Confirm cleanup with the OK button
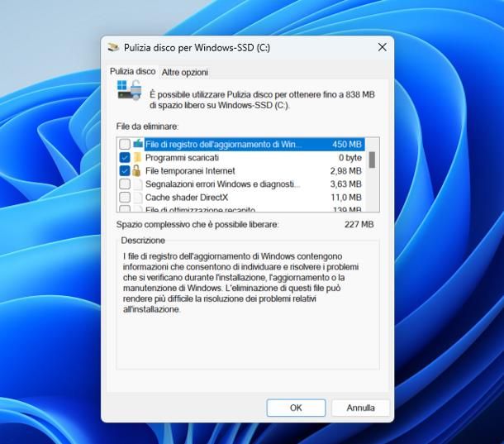The width and height of the screenshot is (504, 444). pos(296,408)
